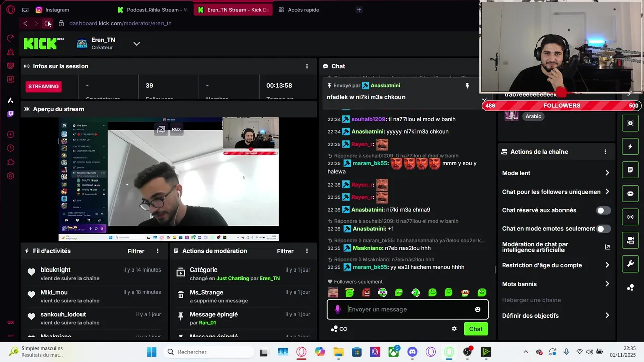Click the camera icon on the right rail
The image size is (644, 362).
[630, 241]
